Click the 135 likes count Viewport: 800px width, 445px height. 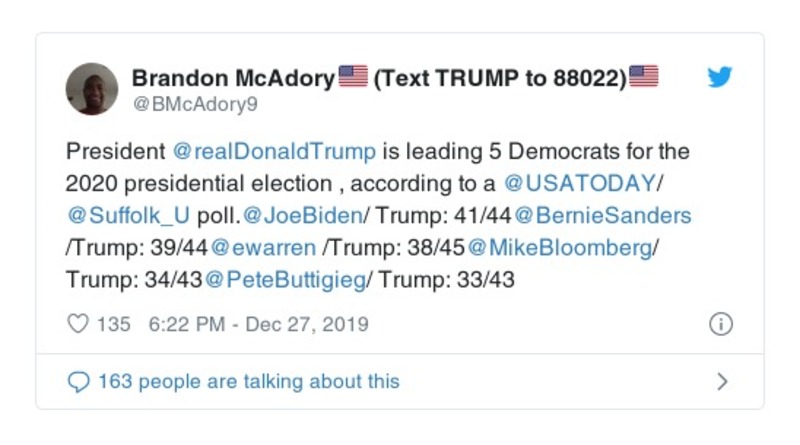click(115, 324)
